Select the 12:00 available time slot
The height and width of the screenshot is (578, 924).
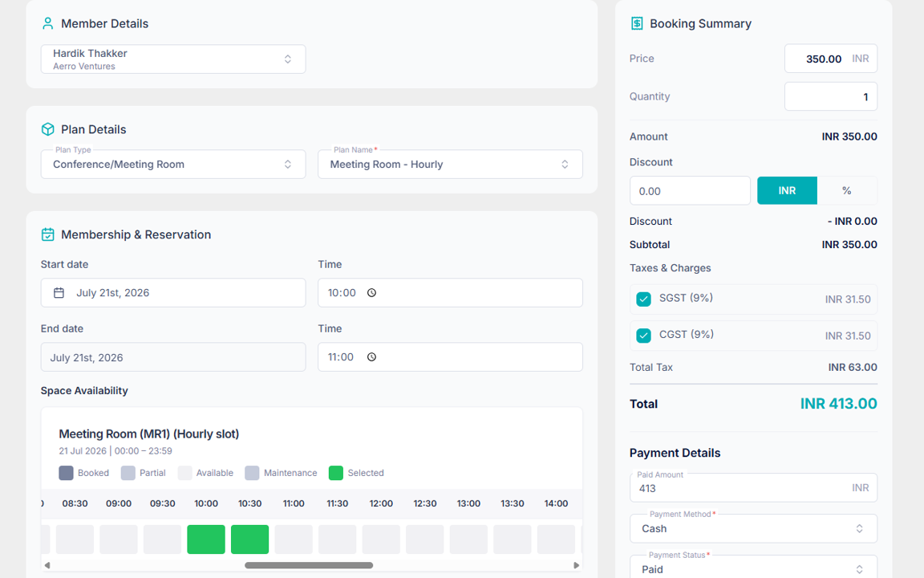pos(381,539)
